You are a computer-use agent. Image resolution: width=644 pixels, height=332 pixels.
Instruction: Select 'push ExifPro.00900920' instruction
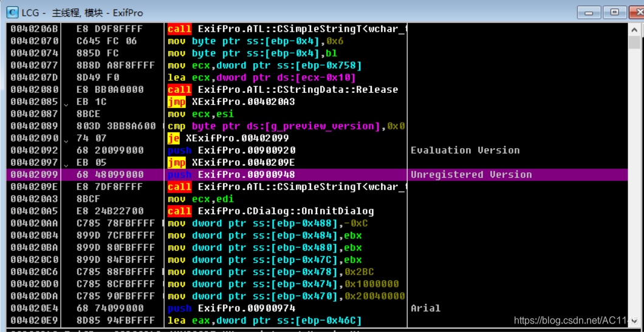click(x=231, y=150)
